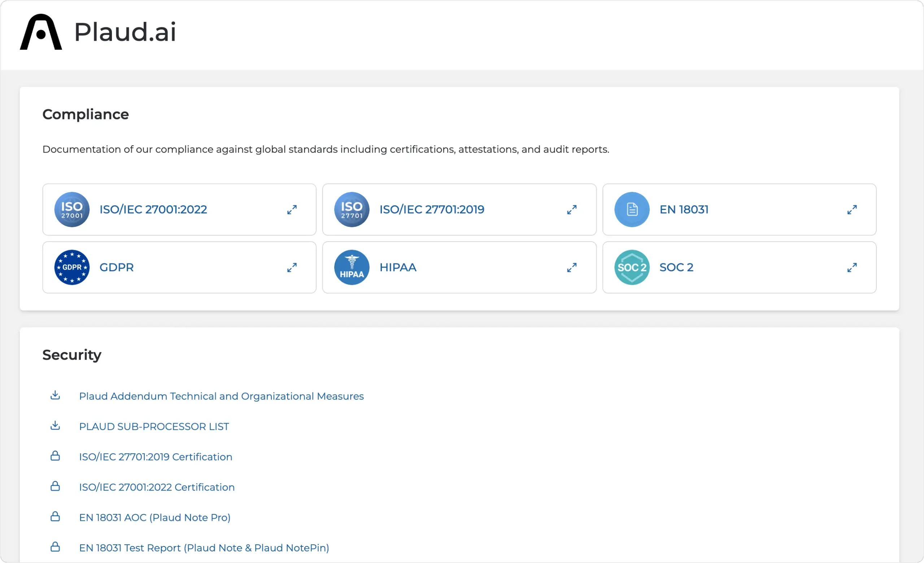Click lock icon beside EN 18031 AOC

55,516
